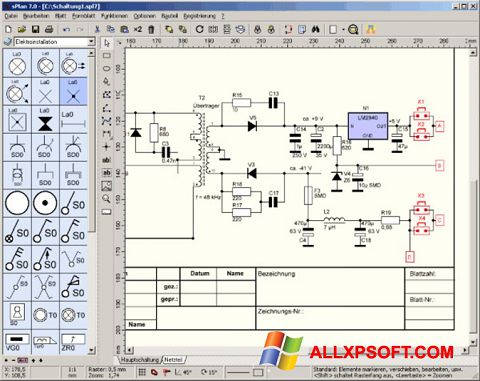Select the rectangle drawing tool
The width and height of the screenshot is (480, 381).
click(107, 56)
